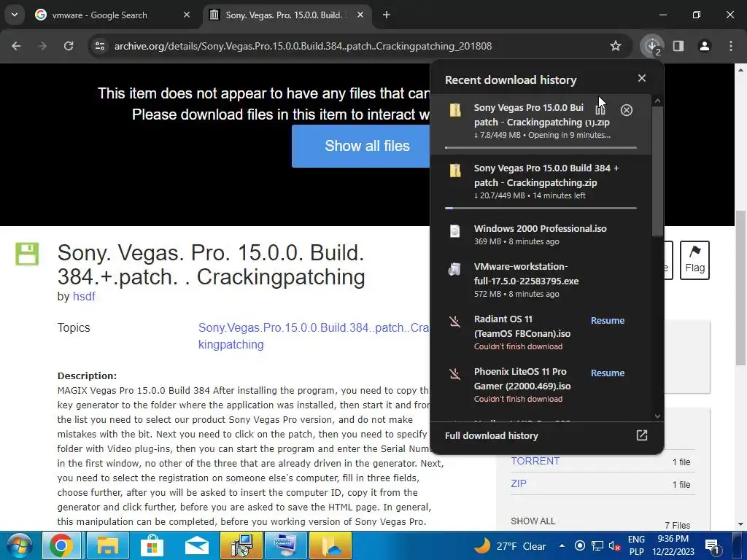Click the VMware-workstation exe file icon

click(455, 270)
